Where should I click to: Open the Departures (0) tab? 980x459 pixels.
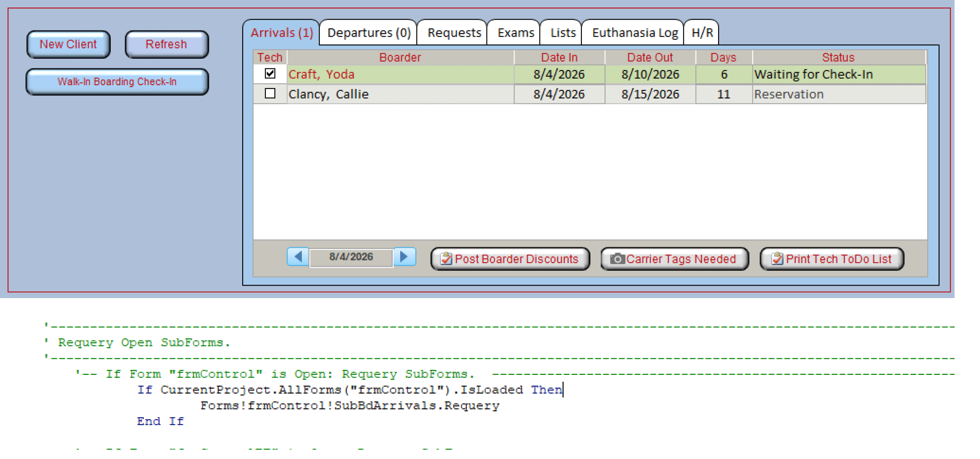369,33
